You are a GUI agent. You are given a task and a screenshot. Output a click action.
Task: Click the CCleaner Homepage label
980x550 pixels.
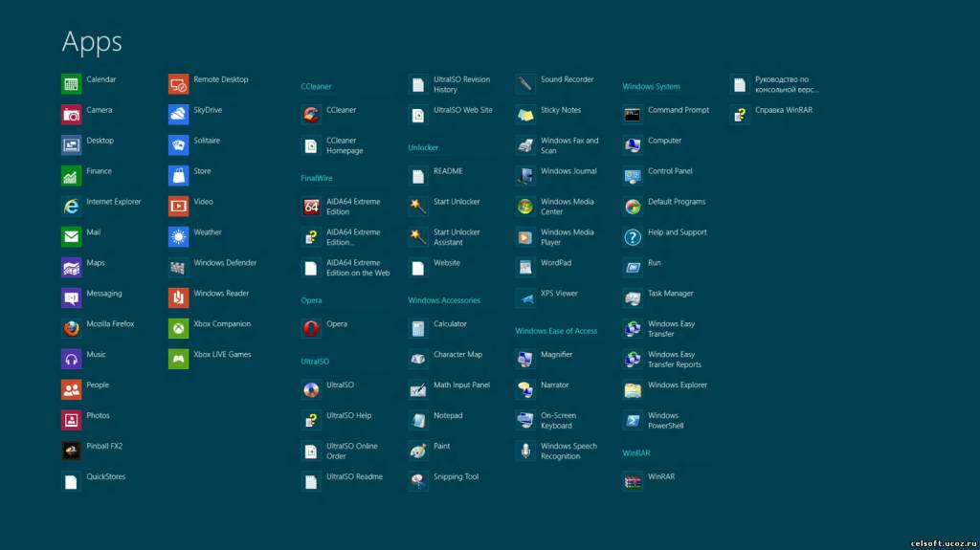coord(345,145)
